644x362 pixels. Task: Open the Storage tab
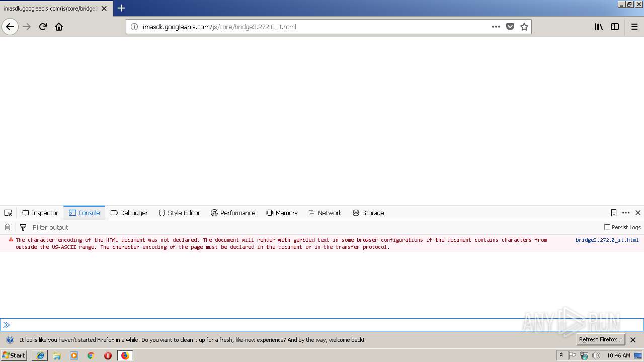click(x=368, y=213)
